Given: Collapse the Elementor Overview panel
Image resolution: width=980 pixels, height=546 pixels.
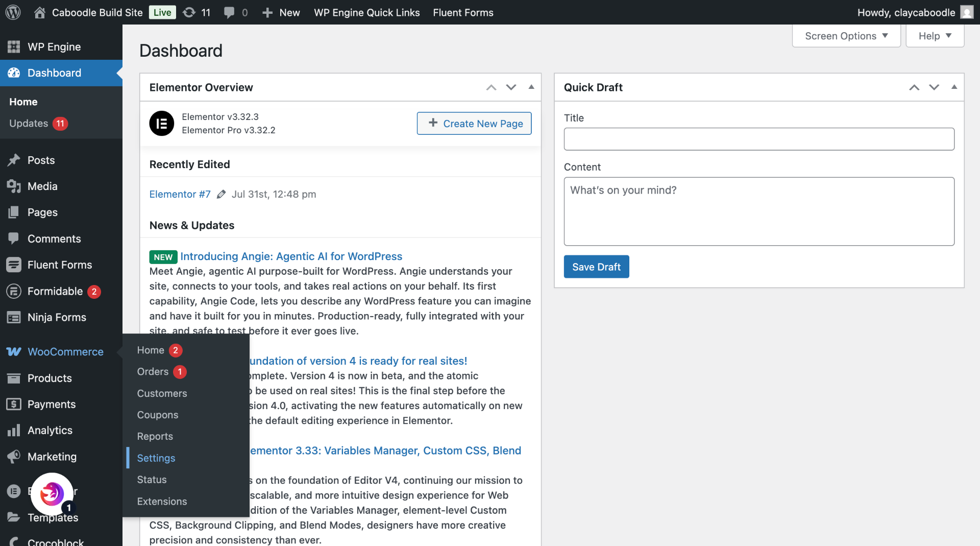Looking at the screenshot, I should coord(531,87).
